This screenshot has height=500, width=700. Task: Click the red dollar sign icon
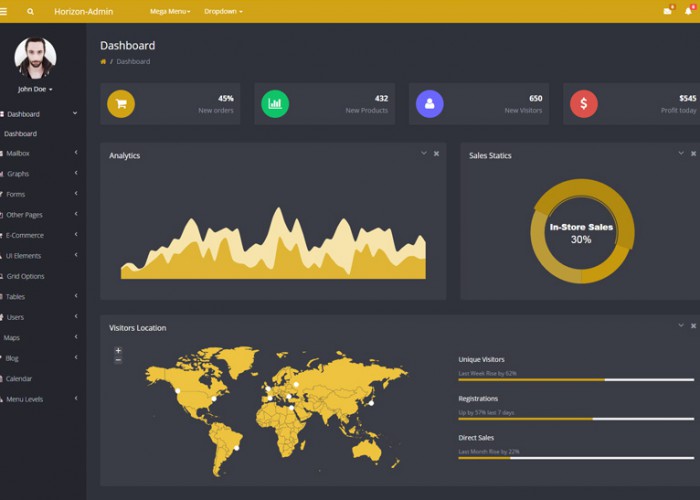[x=583, y=104]
